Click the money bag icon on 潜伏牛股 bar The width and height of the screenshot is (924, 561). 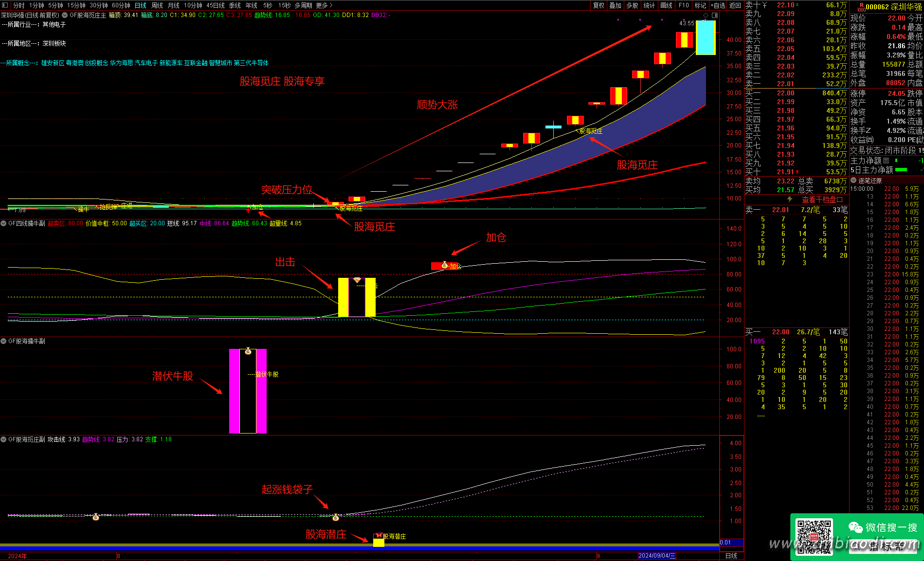[x=248, y=351]
